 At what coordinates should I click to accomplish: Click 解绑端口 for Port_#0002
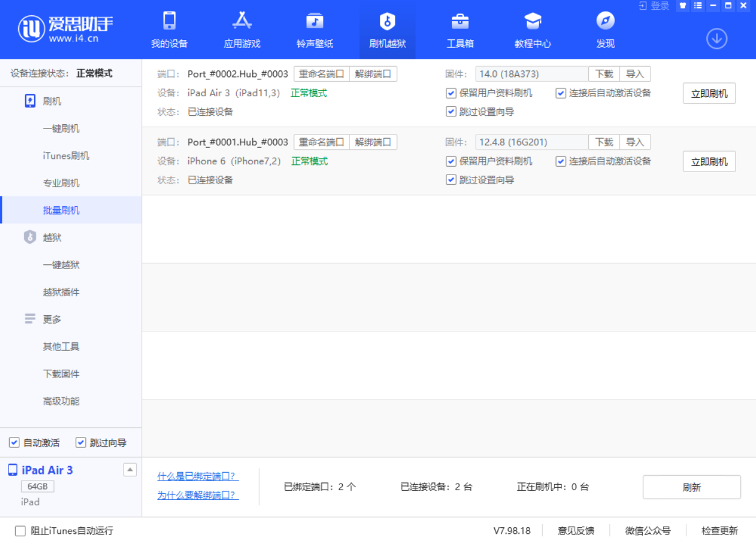(x=373, y=74)
